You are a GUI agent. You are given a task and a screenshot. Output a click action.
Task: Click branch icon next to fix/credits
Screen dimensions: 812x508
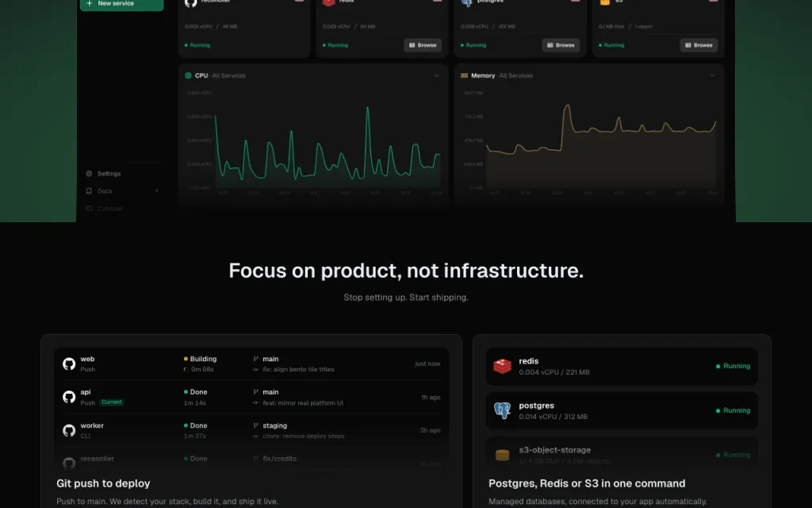pos(255,459)
